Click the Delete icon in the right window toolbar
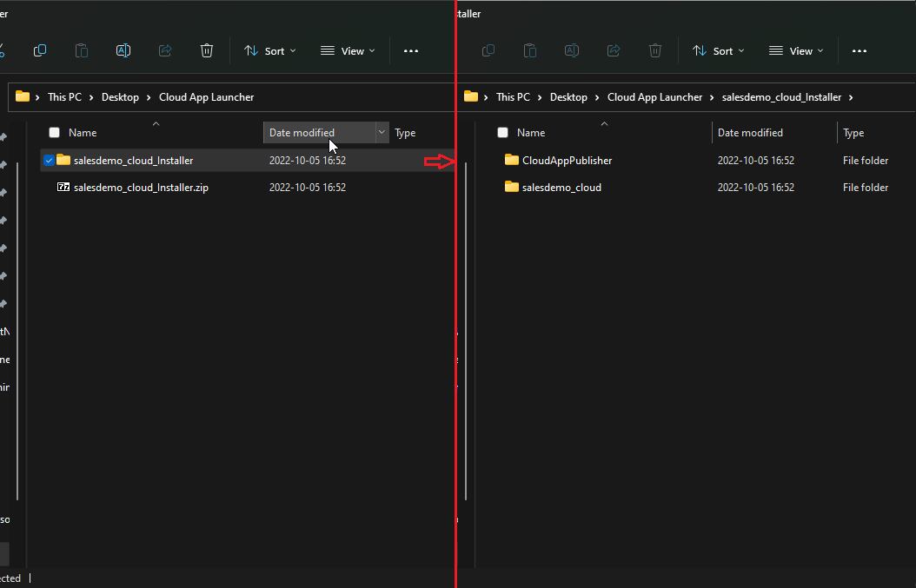The width and height of the screenshot is (916, 588). pos(655,50)
